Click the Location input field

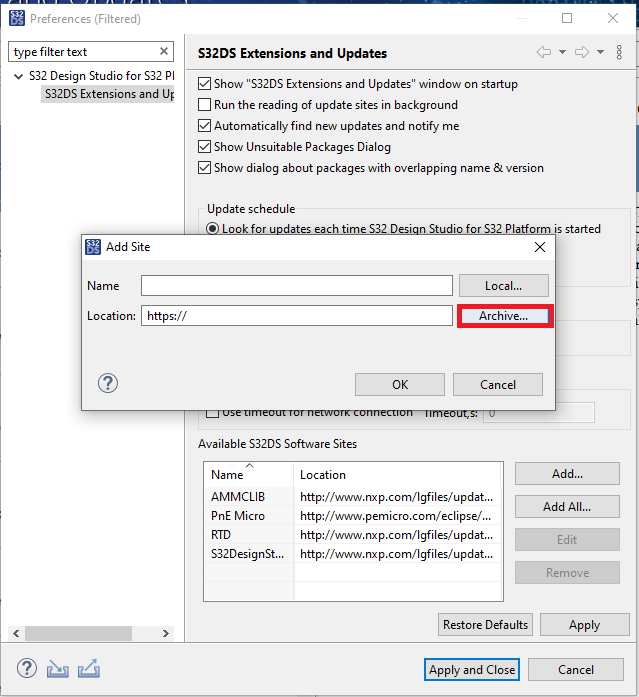297,316
